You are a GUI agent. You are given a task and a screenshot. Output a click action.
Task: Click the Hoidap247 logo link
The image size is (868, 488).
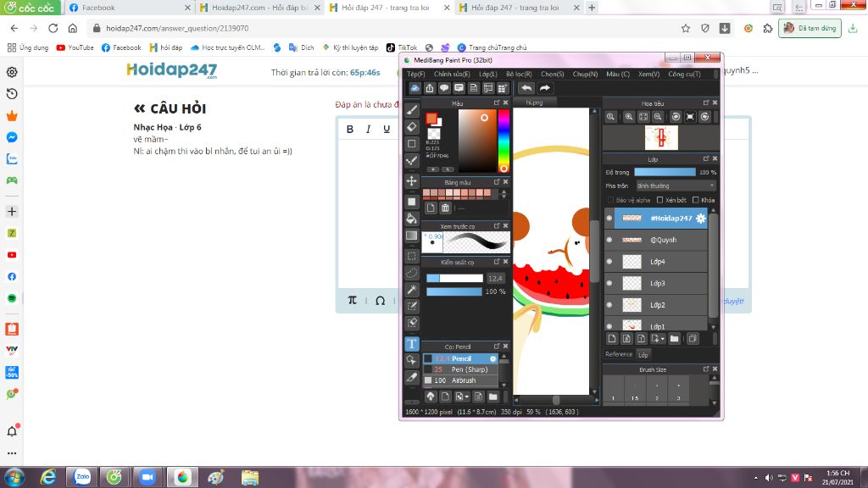point(171,70)
